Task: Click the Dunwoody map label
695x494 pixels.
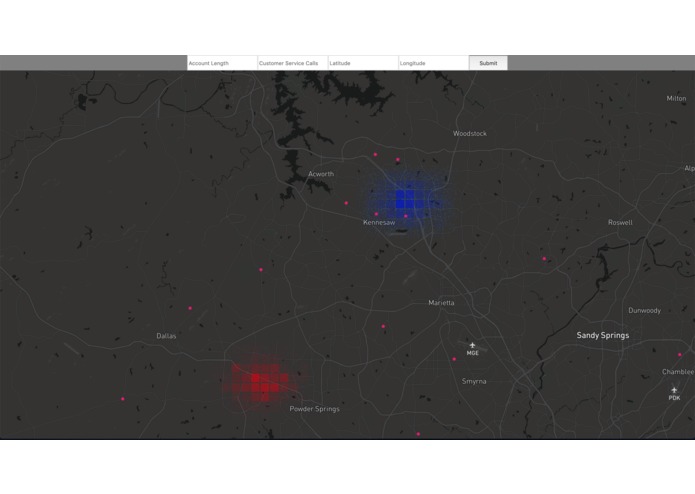Action: [644, 311]
